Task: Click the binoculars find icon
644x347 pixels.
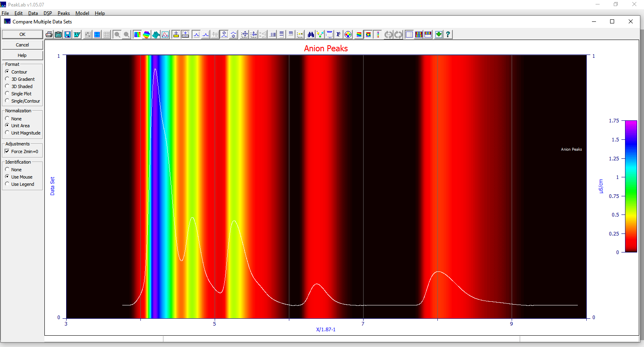Action: (x=311, y=34)
